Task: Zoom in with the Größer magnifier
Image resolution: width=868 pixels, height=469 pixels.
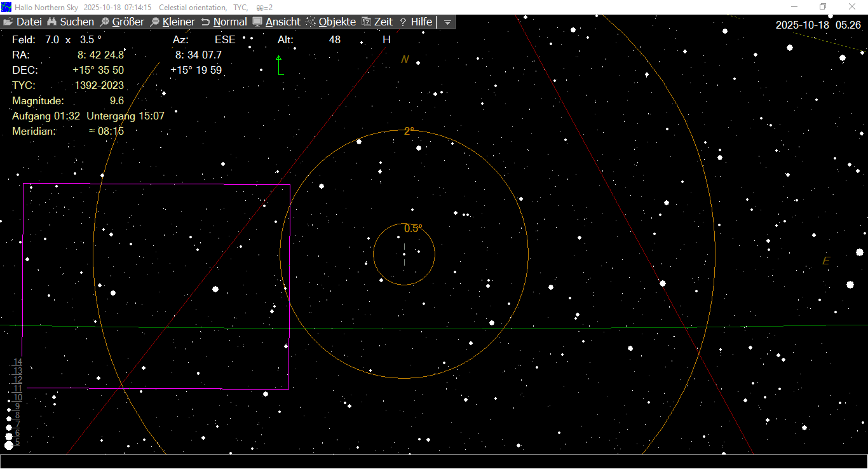Action: [x=104, y=22]
